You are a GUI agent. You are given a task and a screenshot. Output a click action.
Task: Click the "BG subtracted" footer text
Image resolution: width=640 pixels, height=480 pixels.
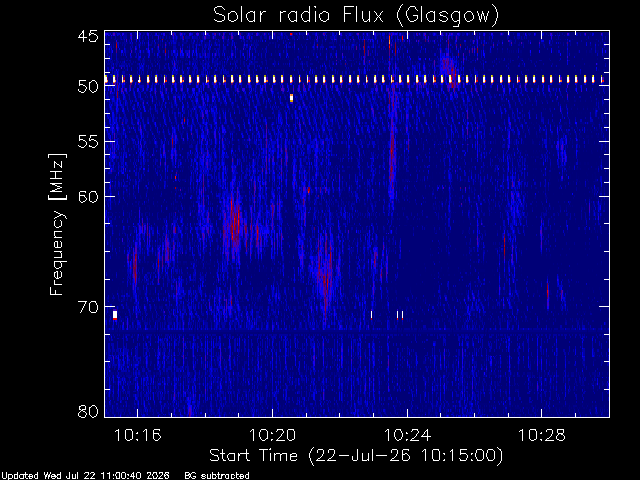217,476
